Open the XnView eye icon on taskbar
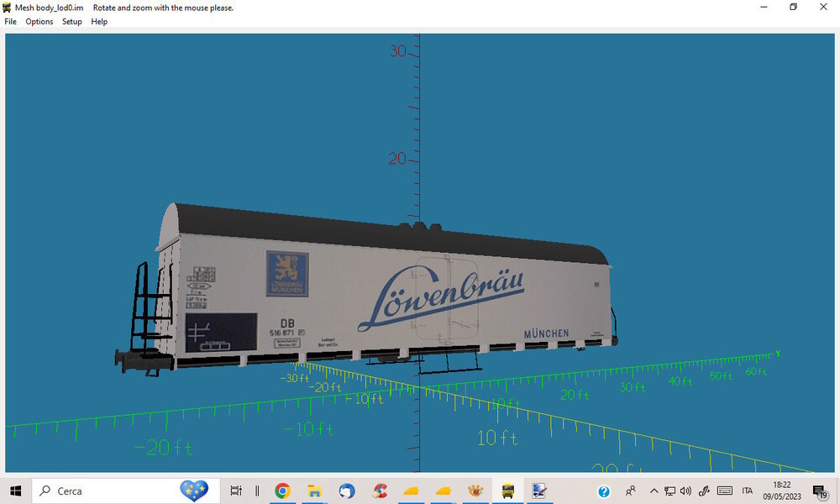Screen dimensions: 840x504 [x=475, y=491]
